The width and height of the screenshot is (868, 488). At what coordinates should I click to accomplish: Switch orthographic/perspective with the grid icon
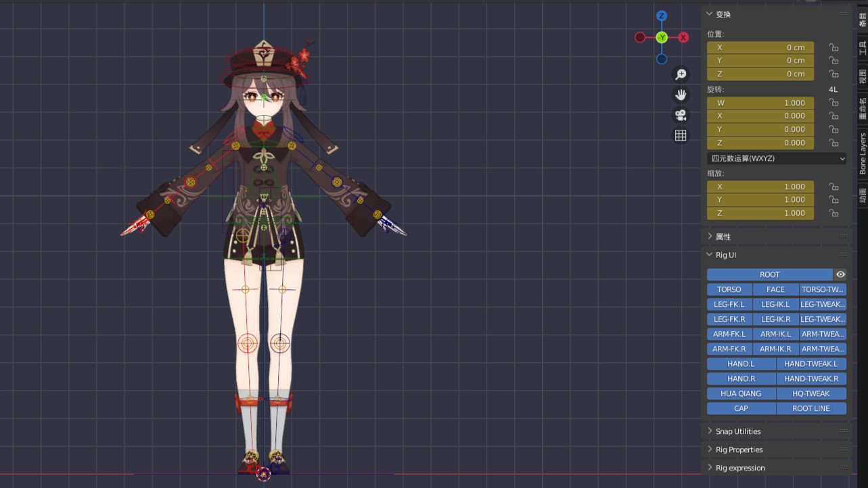tap(681, 136)
